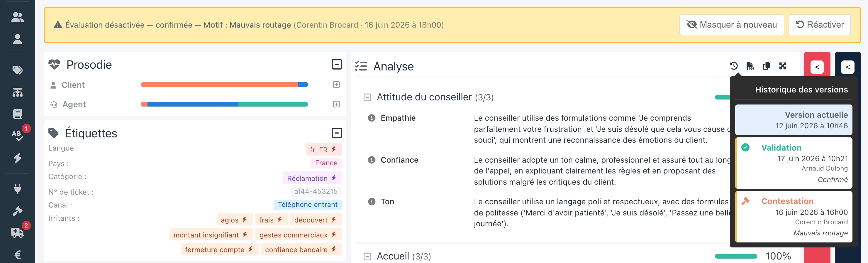This screenshot has width=868, height=263.
Task: Open the euro sidebar icon
Action: click(x=18, y=254)
